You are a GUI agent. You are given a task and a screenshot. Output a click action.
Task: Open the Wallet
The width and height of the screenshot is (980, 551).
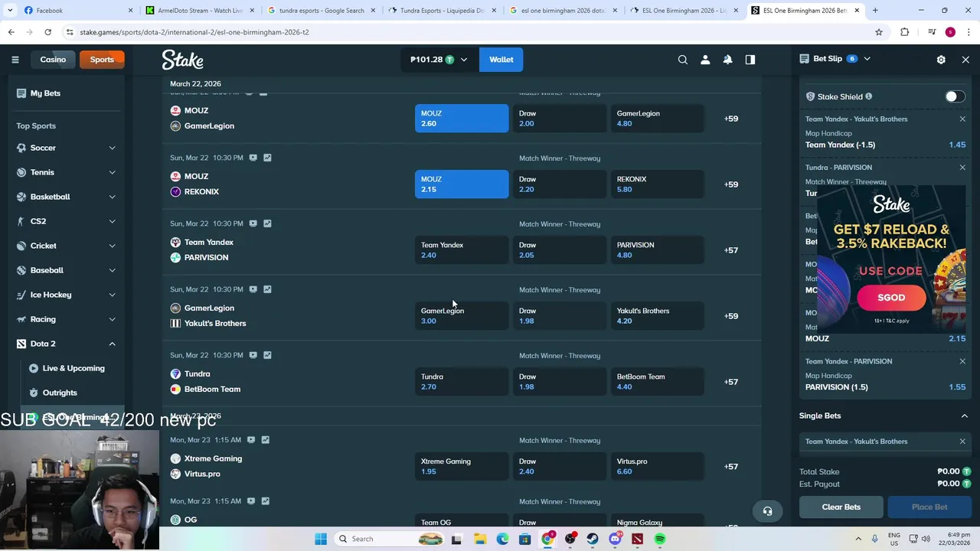point(501,59)
